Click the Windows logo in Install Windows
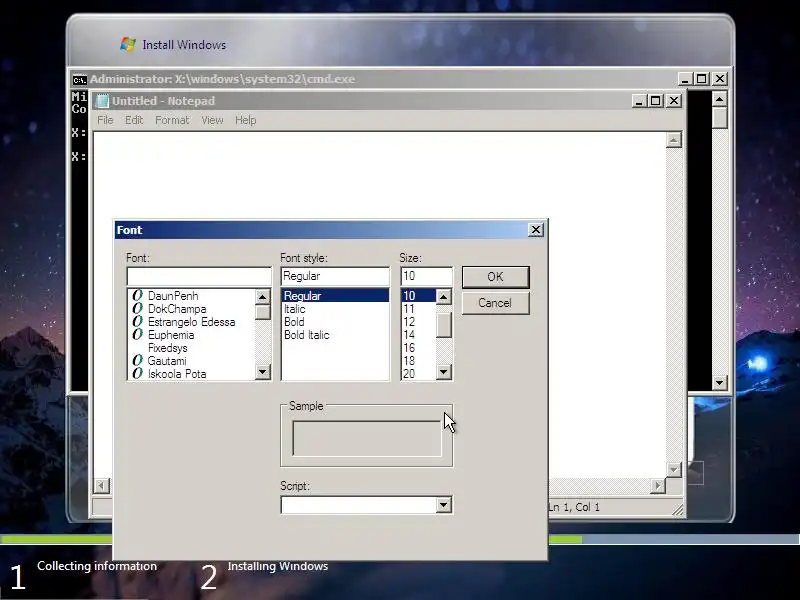Image resolution: width=800 pixels, height=600 pixels. pyautogui.click(x=128, y=45)
